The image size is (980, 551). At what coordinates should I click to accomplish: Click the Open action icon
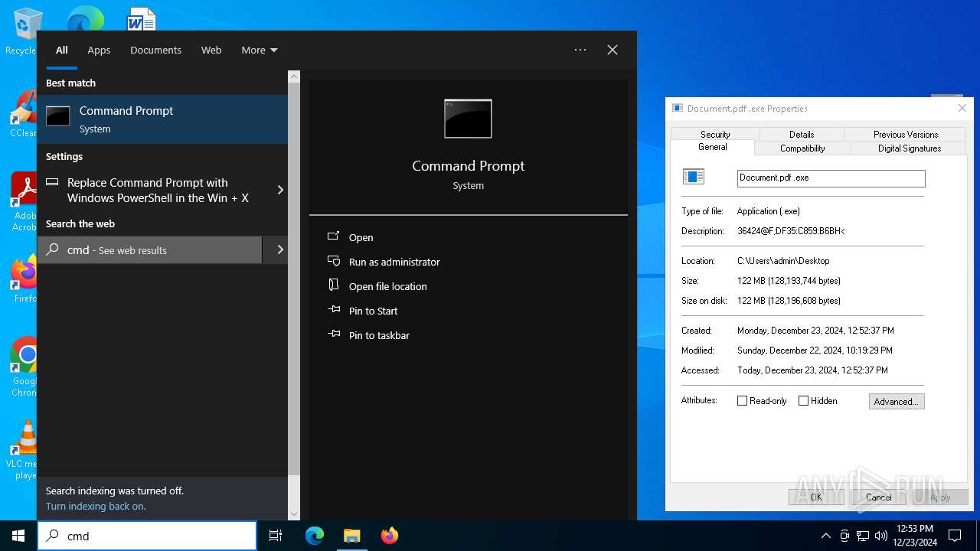pyautogui.click(x=334, y=236)
